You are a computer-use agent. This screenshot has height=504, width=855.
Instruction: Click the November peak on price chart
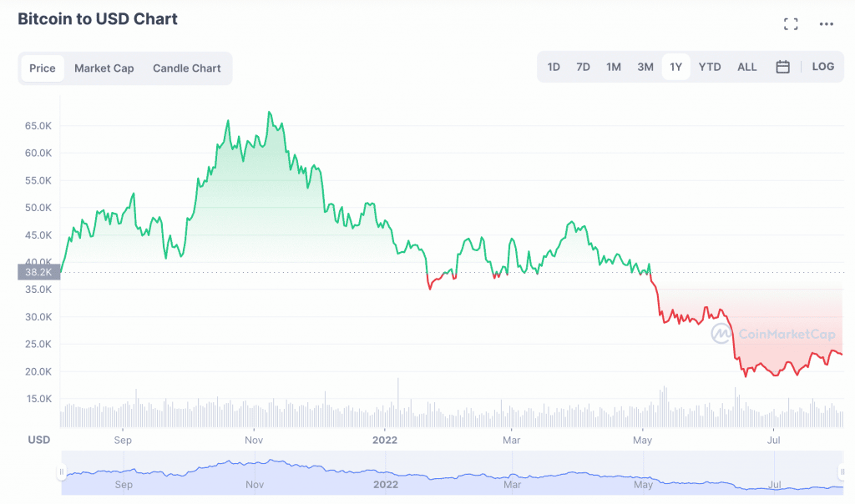coord(269,113)
